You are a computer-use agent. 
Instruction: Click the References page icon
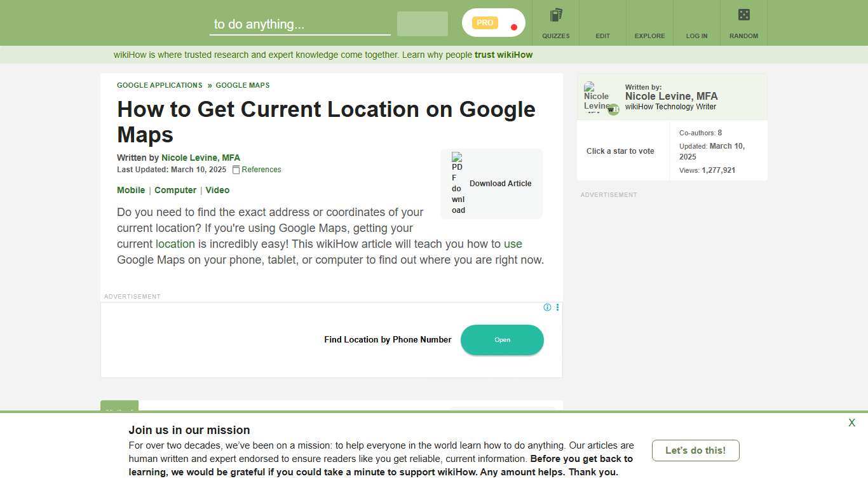point(236,170)
